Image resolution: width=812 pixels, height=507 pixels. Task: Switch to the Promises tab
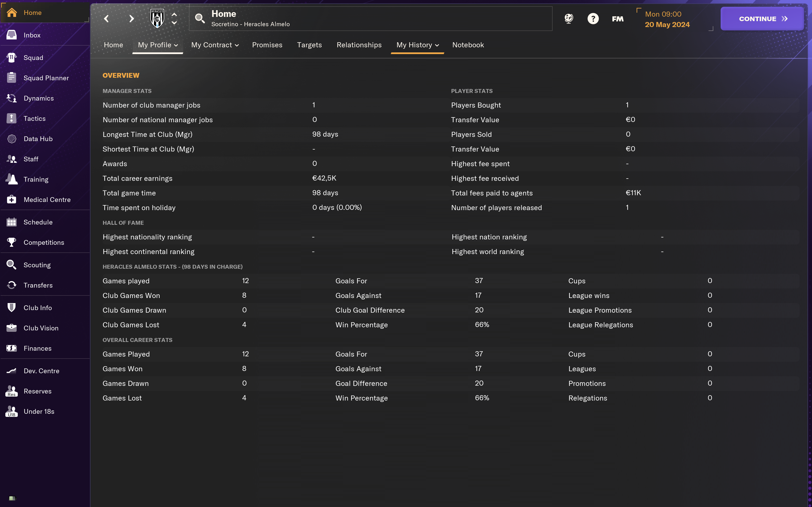[266, 45]
